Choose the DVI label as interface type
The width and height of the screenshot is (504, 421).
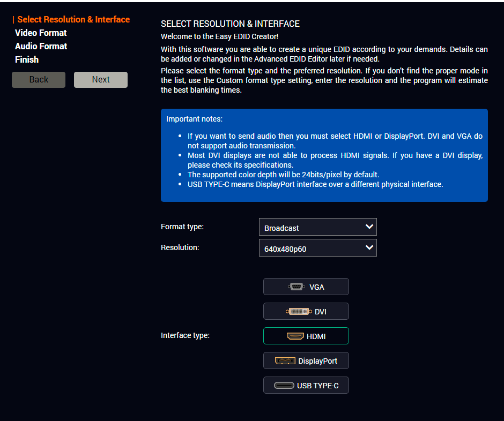coord(320,312)
